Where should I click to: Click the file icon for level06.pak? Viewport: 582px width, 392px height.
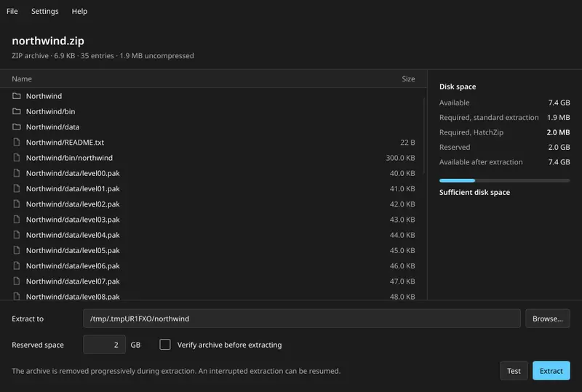[x=16, y=265]
